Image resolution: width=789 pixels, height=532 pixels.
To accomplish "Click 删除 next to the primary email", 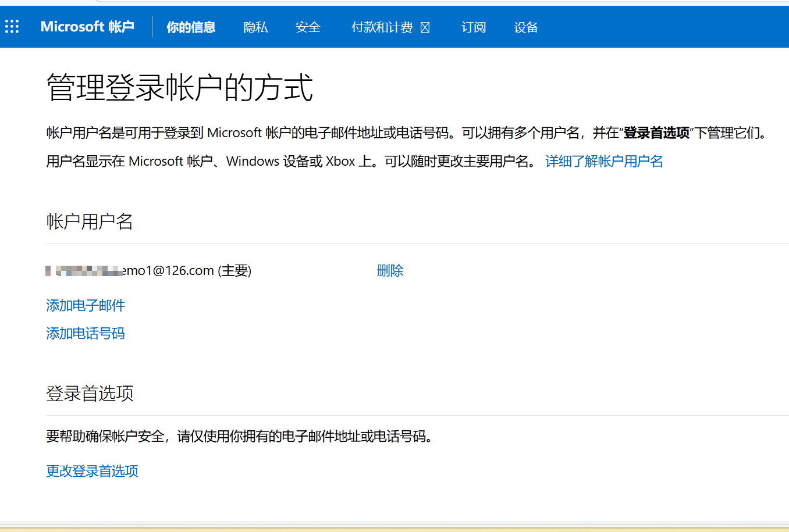I will 390,270.
